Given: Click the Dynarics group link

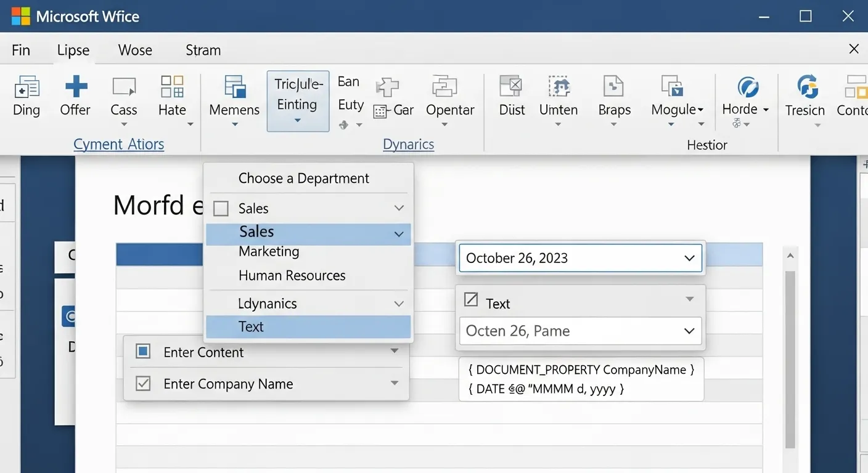Looking at the screenshot, I should coord(408,144).
